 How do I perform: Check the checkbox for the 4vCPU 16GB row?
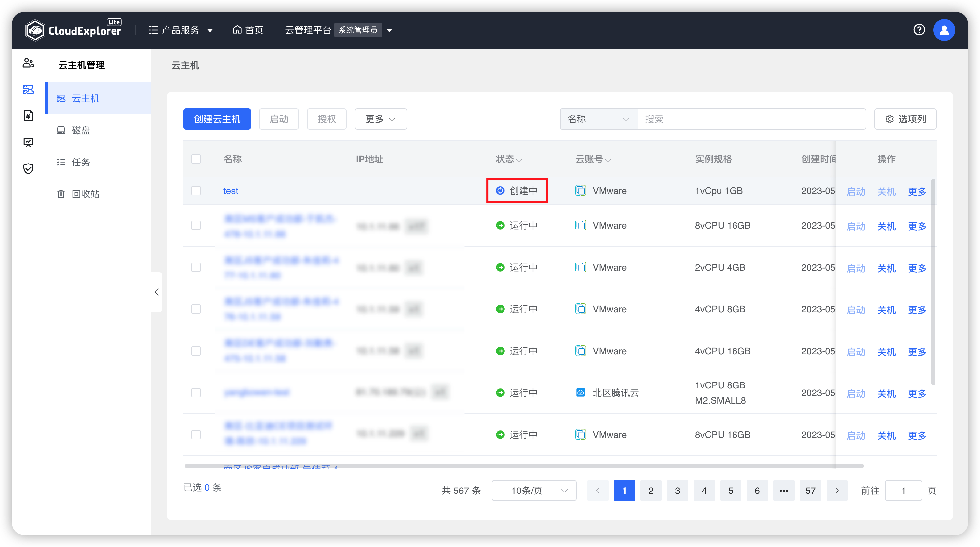(196, 351)
